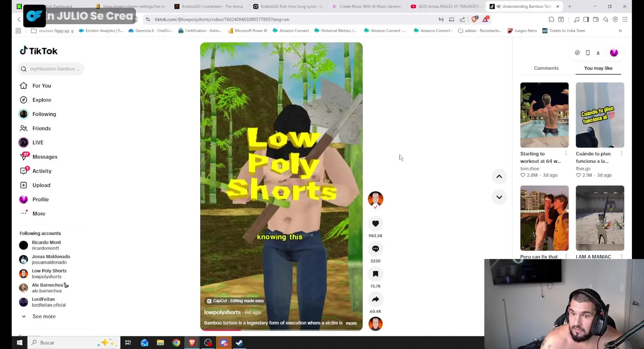Open the purple profile avatar at top right
Viewport: 644px width, 349px height.
coord(614,53)
